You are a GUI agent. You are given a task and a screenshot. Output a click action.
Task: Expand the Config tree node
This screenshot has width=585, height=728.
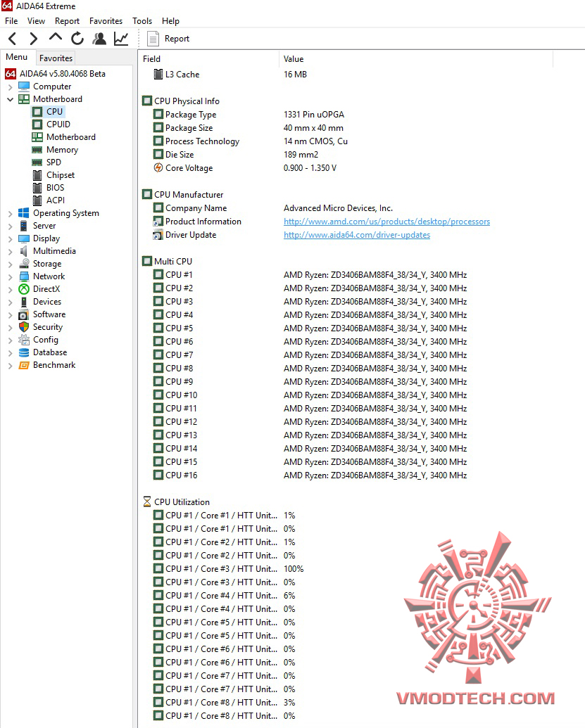(x=10, y=340)
